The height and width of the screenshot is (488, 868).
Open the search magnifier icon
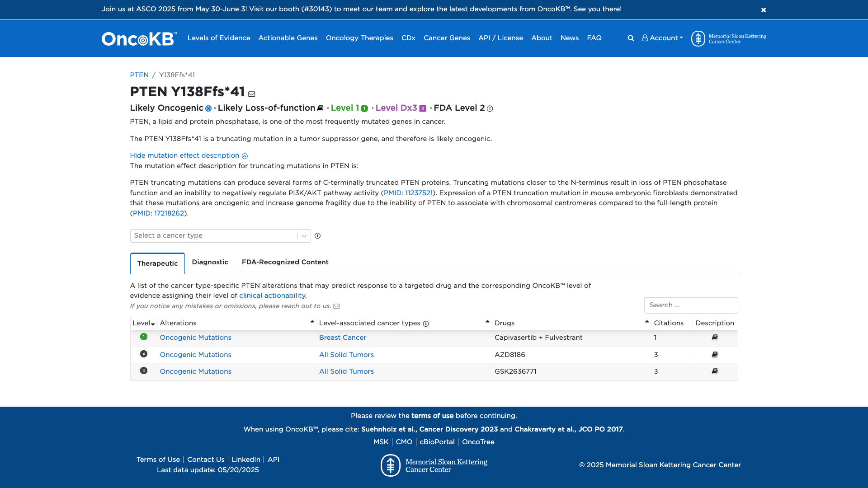click(631, 38)
